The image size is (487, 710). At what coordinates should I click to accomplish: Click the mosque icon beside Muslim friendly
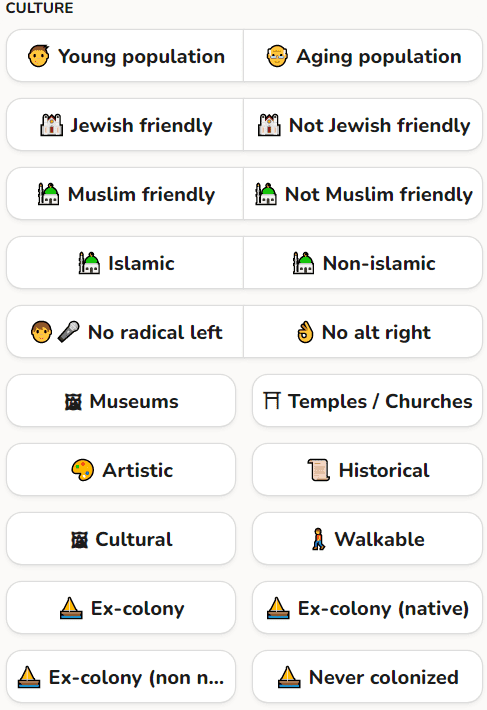click(48, 194)
